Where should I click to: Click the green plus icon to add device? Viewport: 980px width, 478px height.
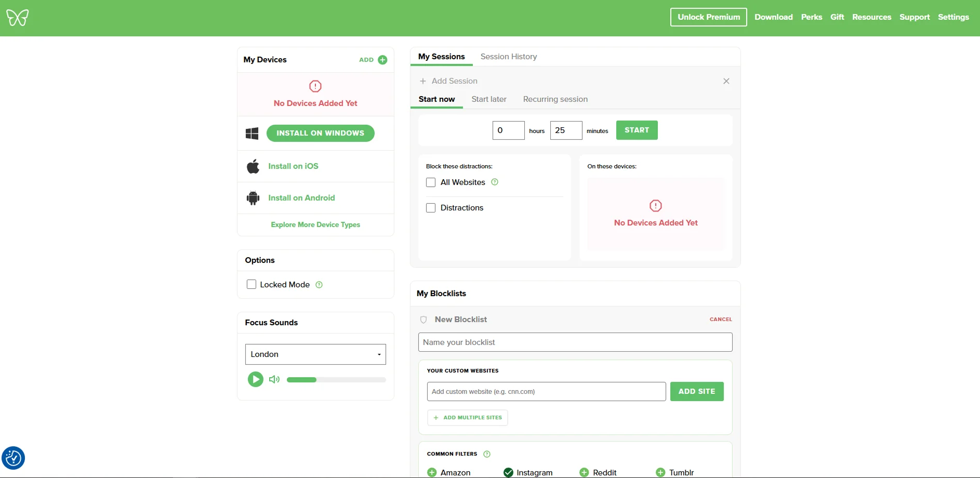[382, 60]
